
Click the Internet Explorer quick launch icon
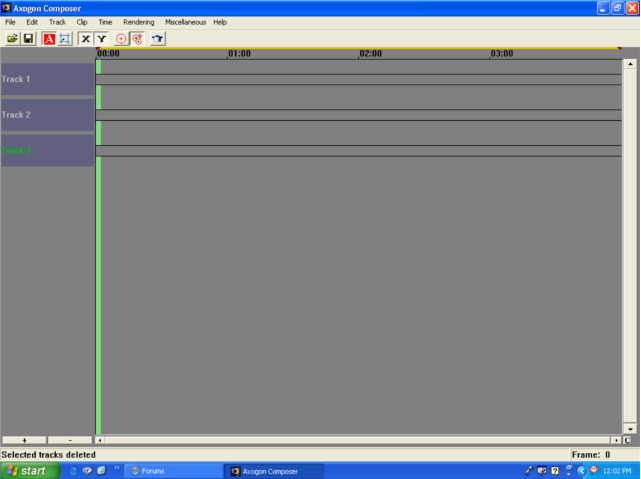[x=73, y=471]
